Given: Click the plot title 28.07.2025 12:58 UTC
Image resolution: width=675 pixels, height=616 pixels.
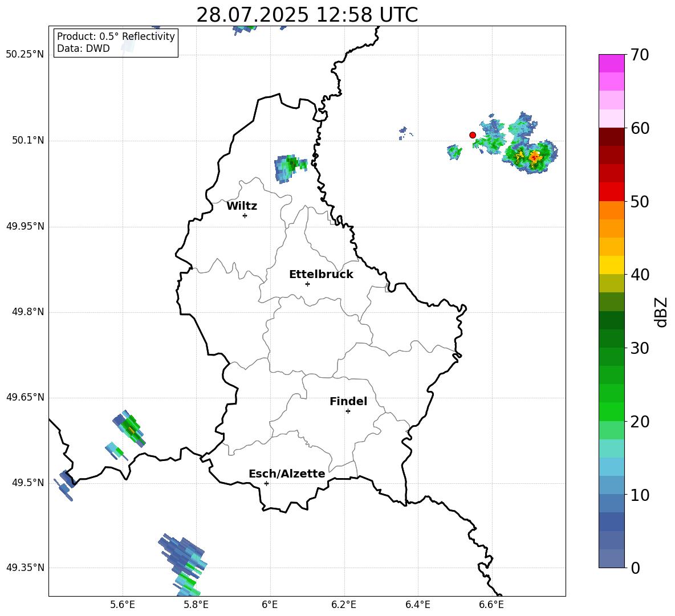Looking at the screenshot, I should [x=307, y=15].
